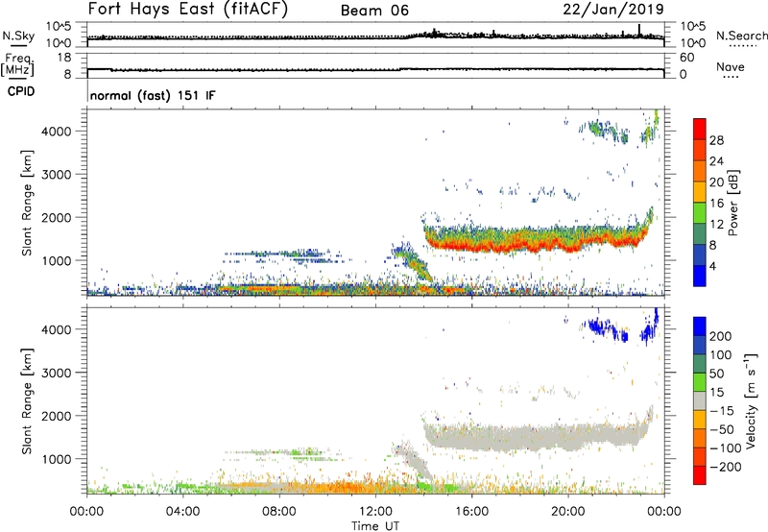Click the '200' velocity scale value
The height and width of the screenshot is (532, 768).
point(721,336)
